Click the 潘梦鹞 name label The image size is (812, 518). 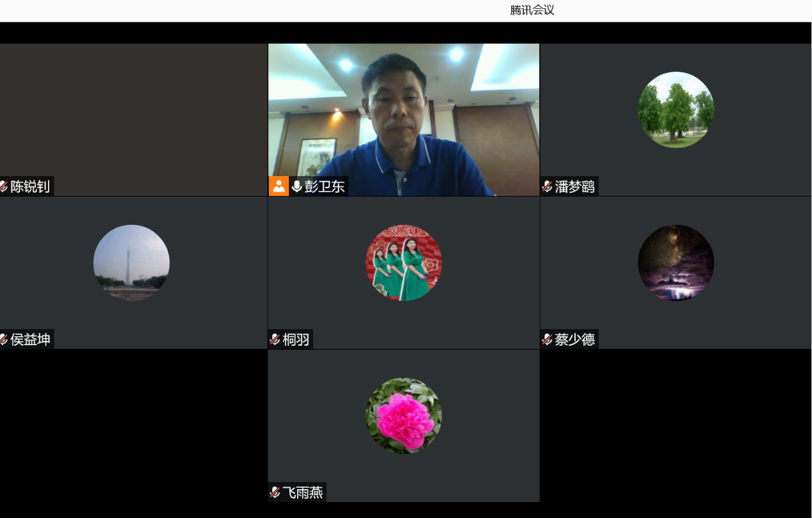coord(574,186)
